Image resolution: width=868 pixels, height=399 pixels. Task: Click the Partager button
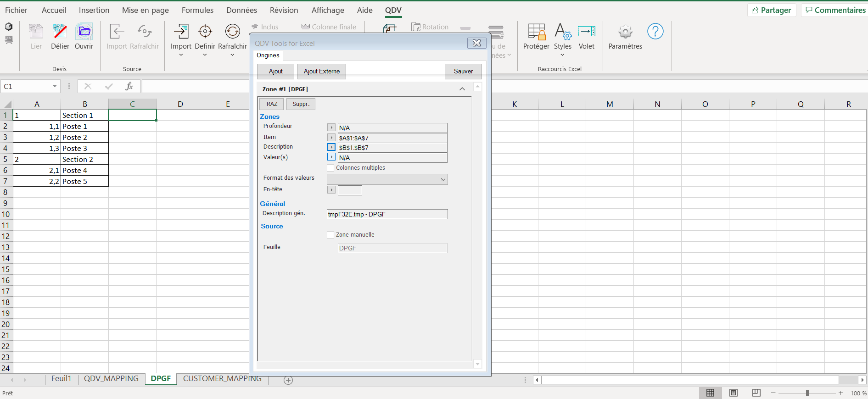[x=772, y=10]
